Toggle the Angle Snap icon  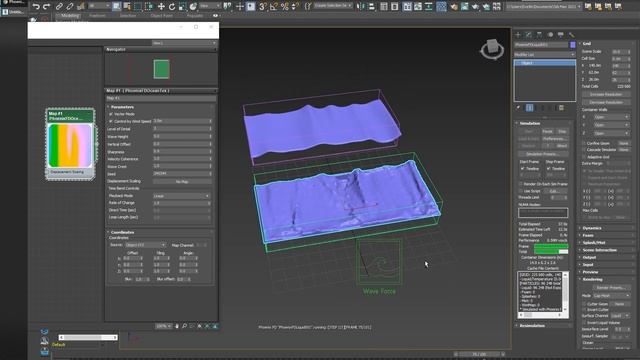[274, 7]
